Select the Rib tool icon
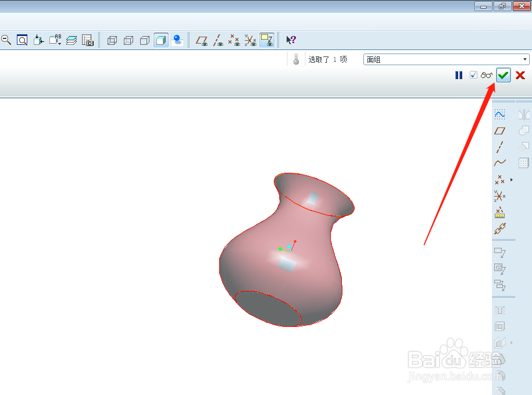This screenshot has width=532, height=395. point(500,343)
